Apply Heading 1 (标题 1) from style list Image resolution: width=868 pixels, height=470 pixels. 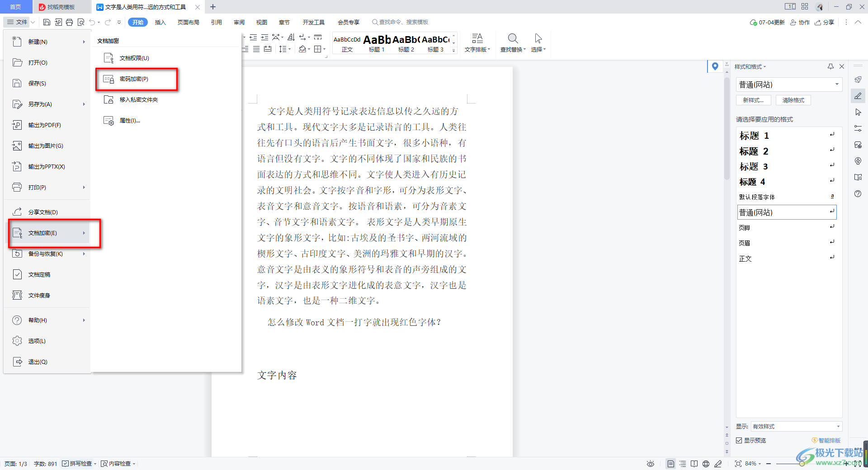(x=787, y=136)
